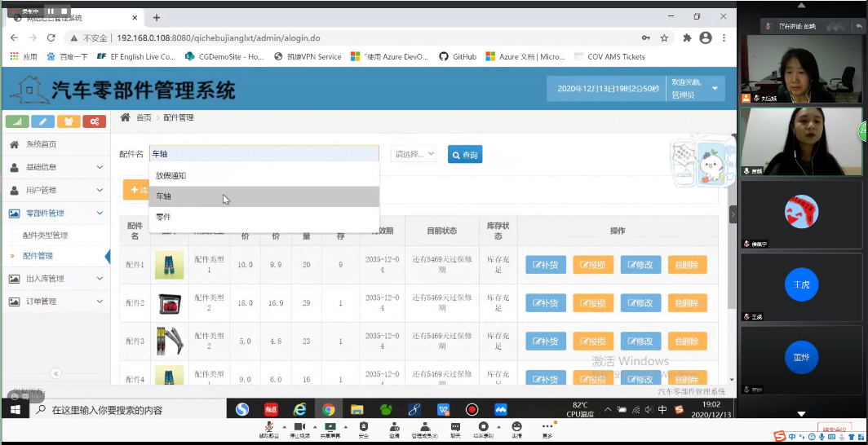Bookmark this page with the star icon

point(665,37)
